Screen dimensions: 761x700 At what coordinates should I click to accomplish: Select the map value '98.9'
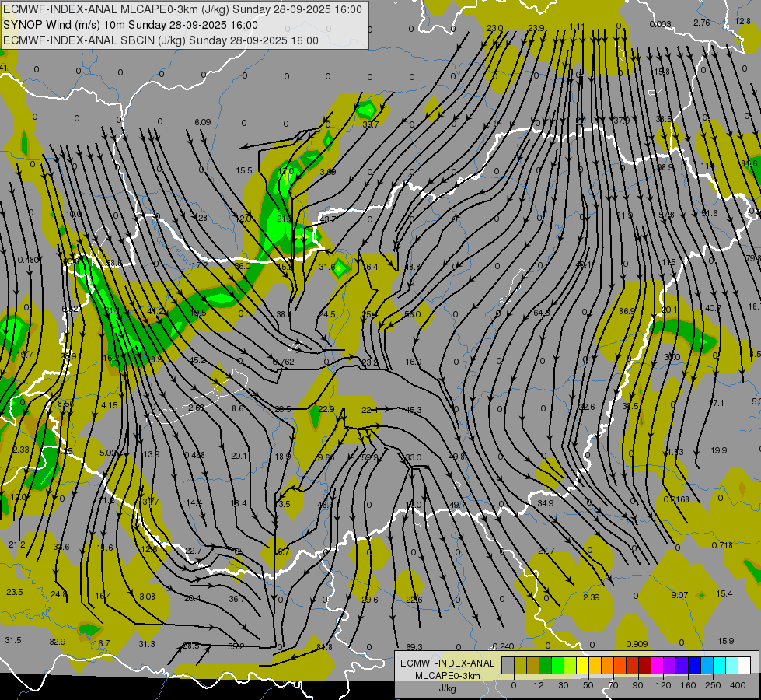(x=665, y=167)
